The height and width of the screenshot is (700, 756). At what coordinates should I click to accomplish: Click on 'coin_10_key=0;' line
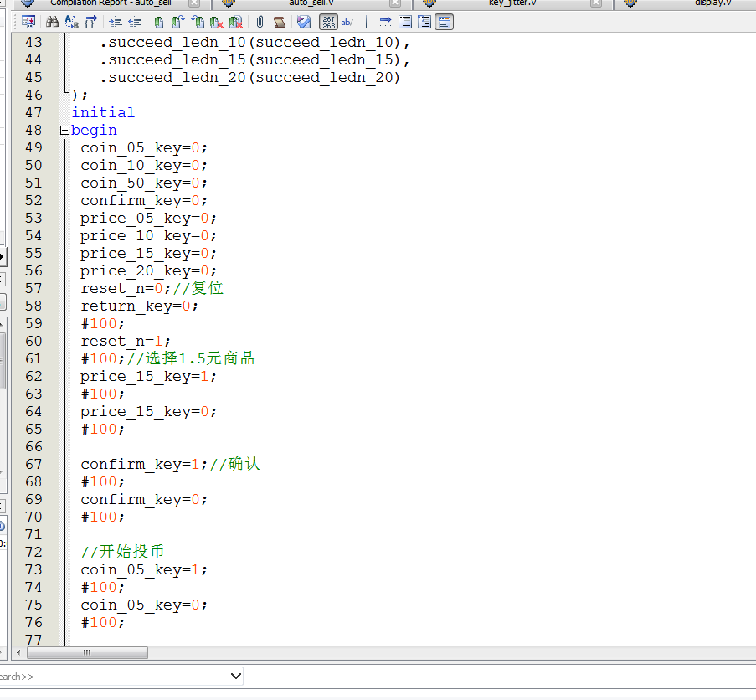[144, 165]
